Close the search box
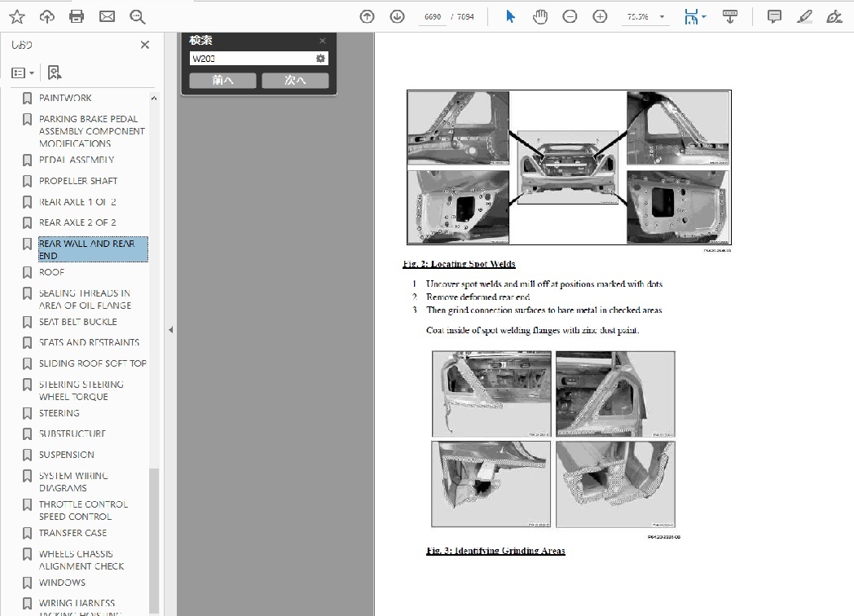This screenshot has height=616, width=854. click(323, 40)
